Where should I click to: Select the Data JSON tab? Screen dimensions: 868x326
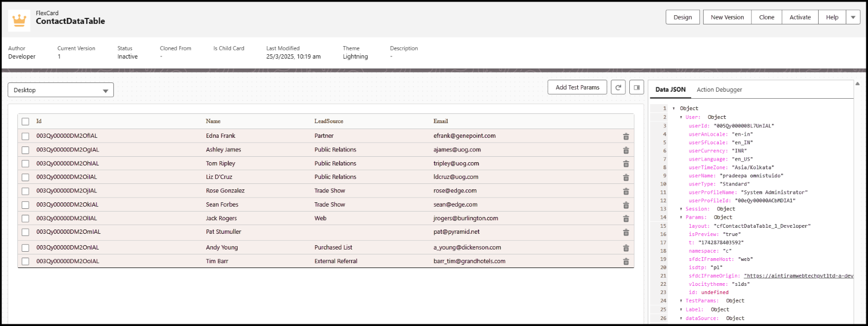(670, 90)
